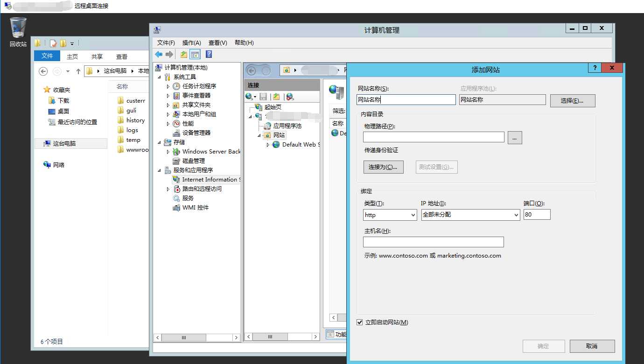Select the 性能 monitor icon
644x364 pixels.
coord(176,124)
